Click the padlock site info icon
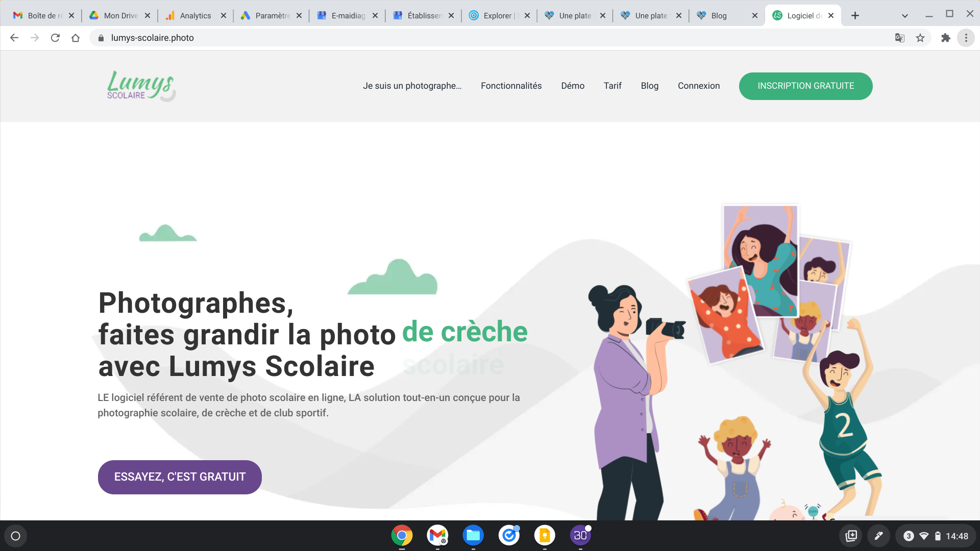Screen dimensions: 980x551 click(101, 38)
